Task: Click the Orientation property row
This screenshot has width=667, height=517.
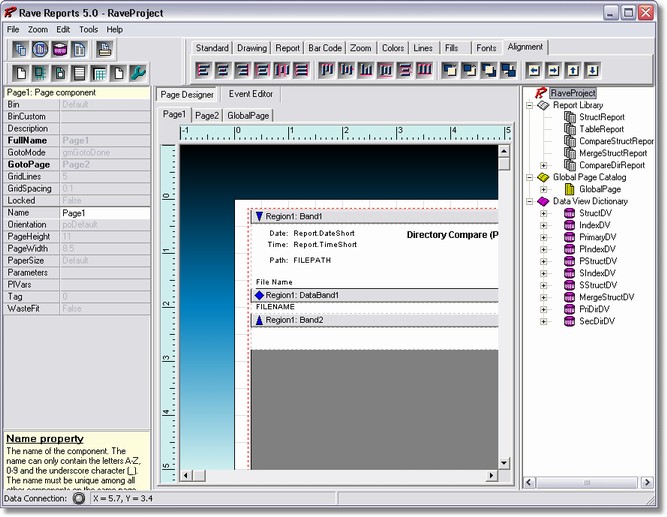Action: click(77, 225)
